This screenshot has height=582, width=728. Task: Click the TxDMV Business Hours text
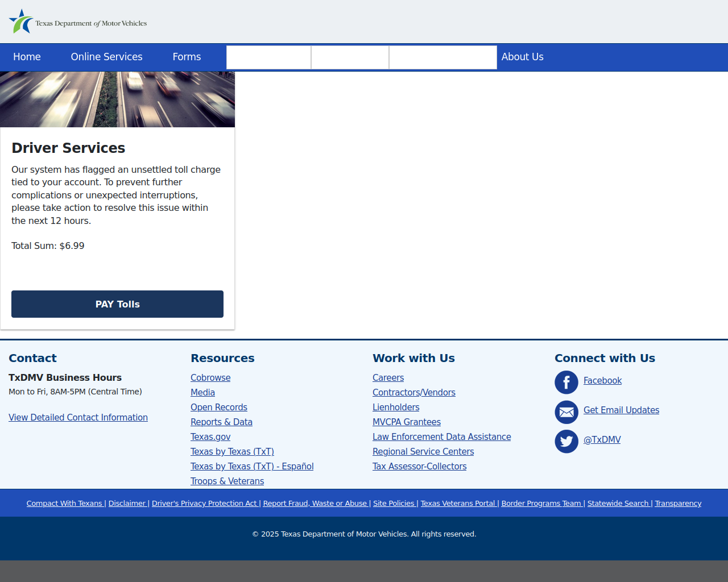[65, 377]
